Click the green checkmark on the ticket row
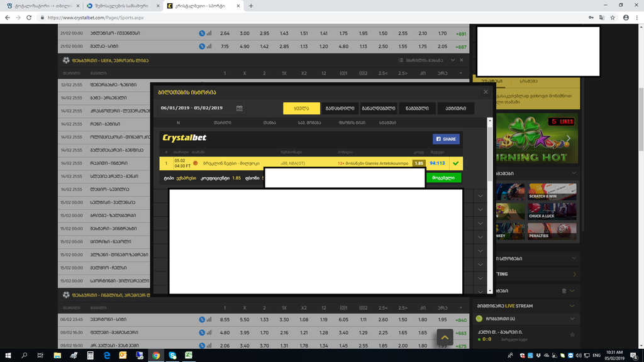This screenshot has height=362, width=644. pos(455,163)
